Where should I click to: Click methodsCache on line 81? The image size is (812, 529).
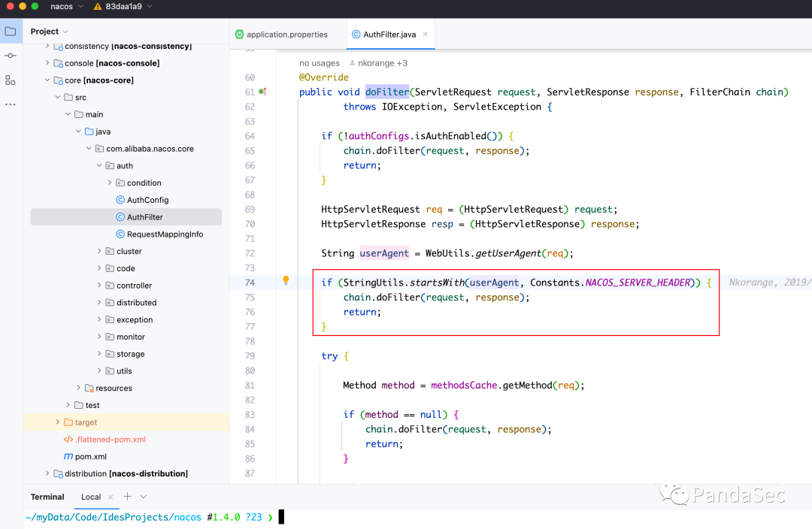(x=464, y=385)
